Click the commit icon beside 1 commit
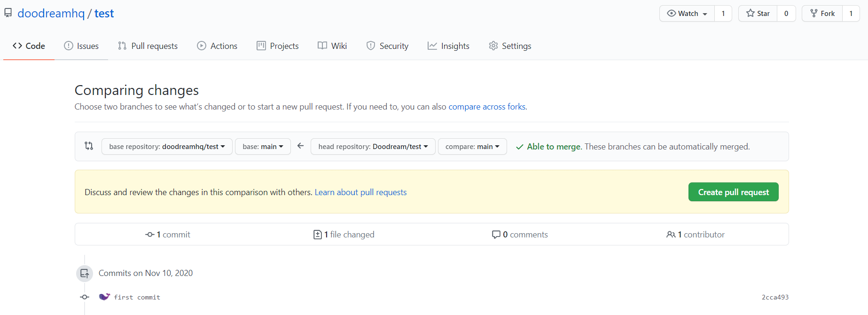The image size is (868, 315). pos(150,235)
